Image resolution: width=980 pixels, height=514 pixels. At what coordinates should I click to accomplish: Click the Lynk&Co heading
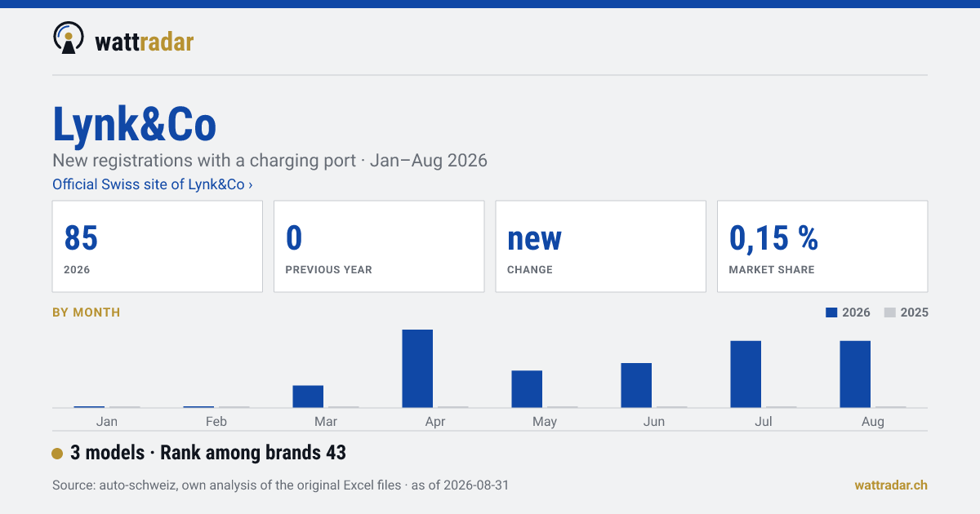[135, 125]
